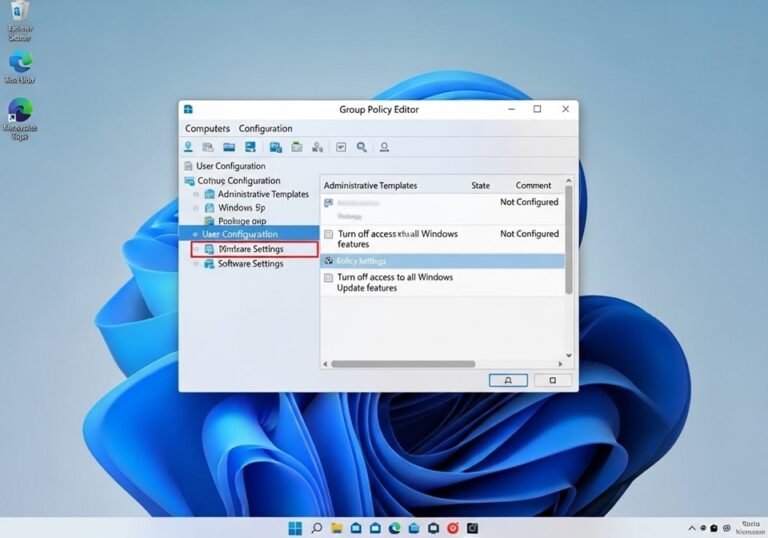Click the horizontal scrollbar thumb under policy list
768x538 pixels.
(x=403, y=364)
